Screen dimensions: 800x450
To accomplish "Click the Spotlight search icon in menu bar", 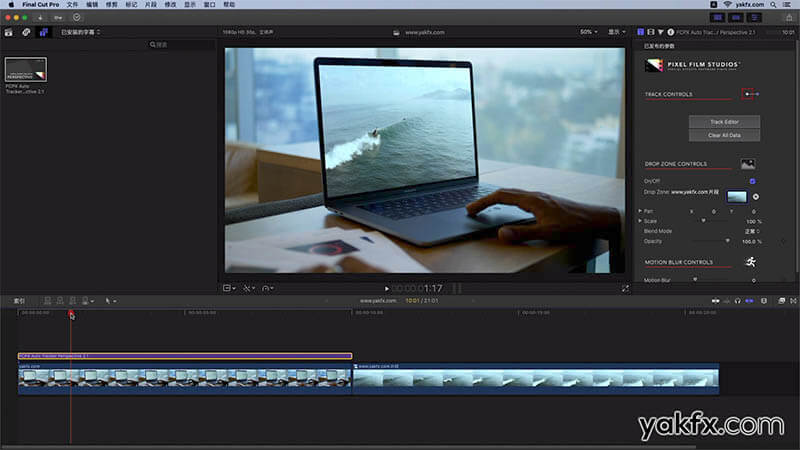I will (773, 5).
